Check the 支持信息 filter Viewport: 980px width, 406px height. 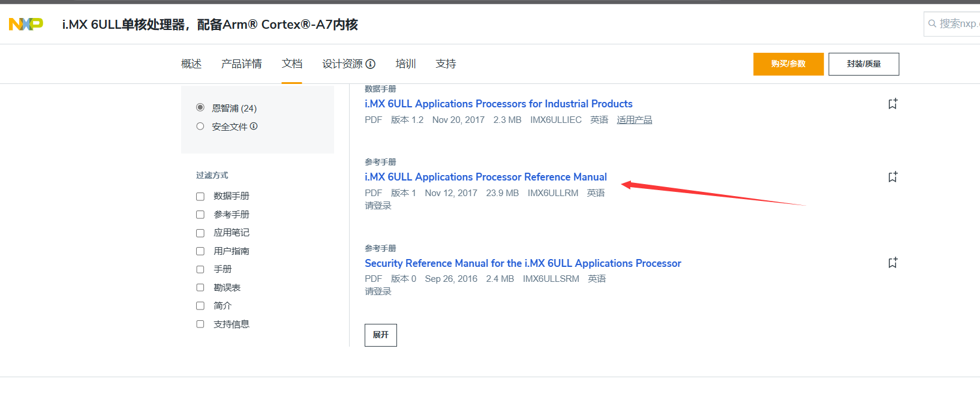tap(200, 324)
